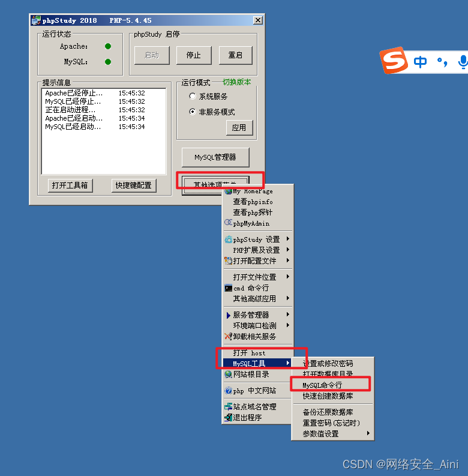Viewport: 468px width, 476px height.
Task: Select 打开 host menu item
Action: pyautogui.click(x=258, y=353)
